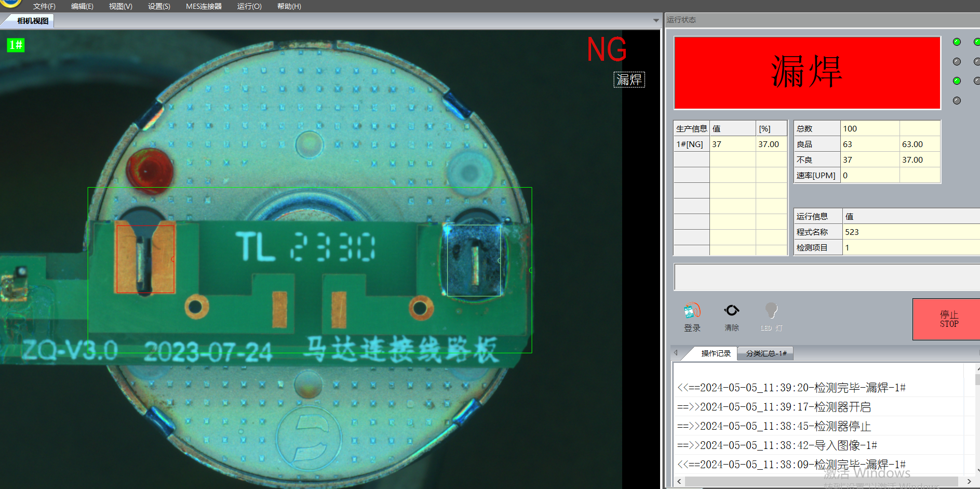Switch to the 分类汇总-1# tab
The height and width of the screenshot is (489, 980).
(766, 353)
